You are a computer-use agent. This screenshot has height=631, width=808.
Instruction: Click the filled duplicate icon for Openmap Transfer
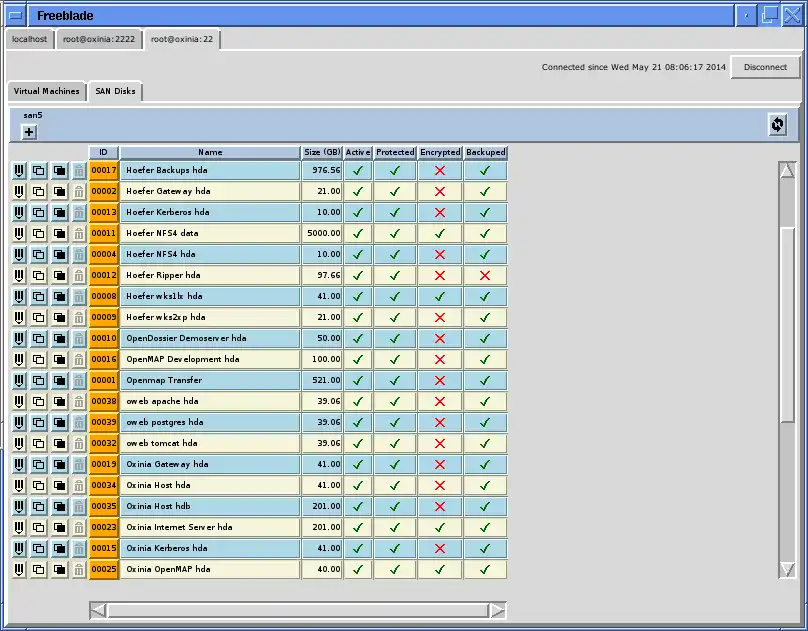[59, 381]
